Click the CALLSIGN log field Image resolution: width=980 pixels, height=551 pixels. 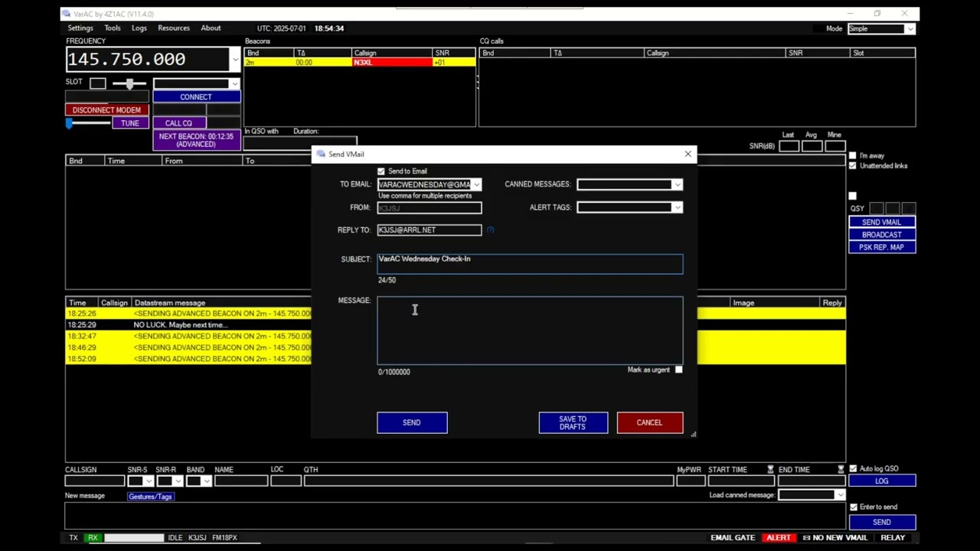(95, 481)
